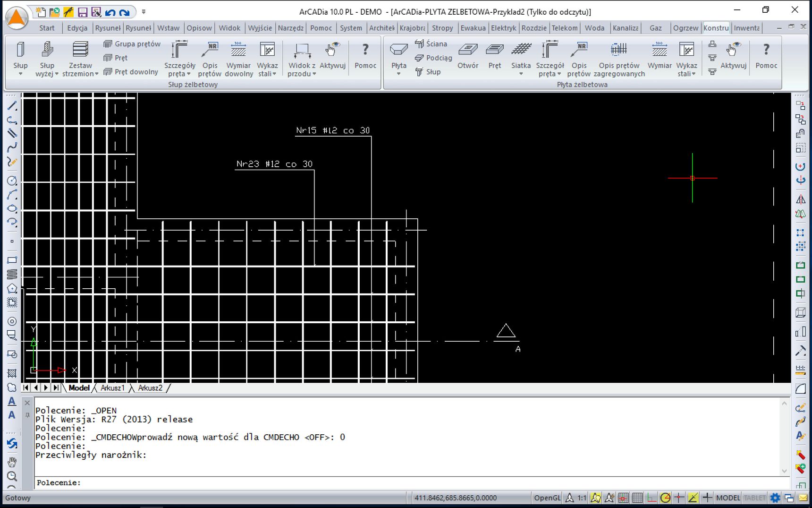Open the Widok ribbon tab

pos(229,28)
